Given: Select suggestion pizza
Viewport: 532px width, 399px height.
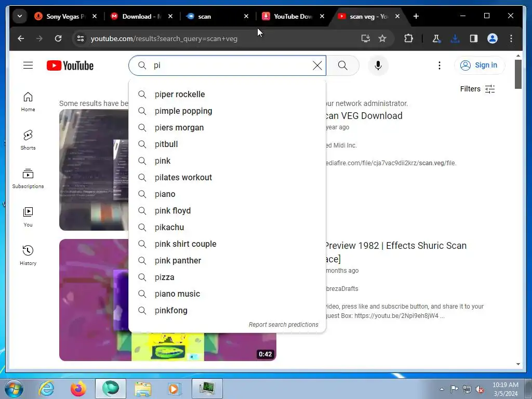Looking at the screenshot, I should click(x=227, y=277).
